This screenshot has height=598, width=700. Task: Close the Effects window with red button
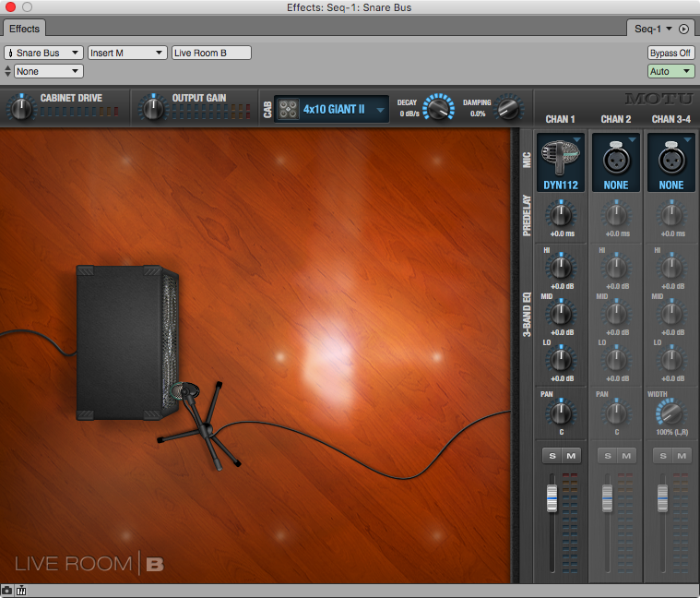[10, 6]
